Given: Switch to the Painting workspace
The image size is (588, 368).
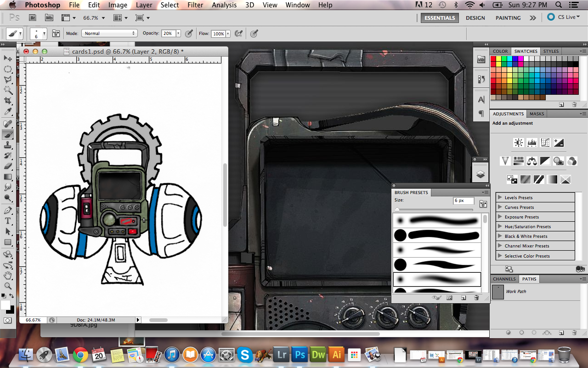Looking at the screenshot, I should (x=508, y=18).
